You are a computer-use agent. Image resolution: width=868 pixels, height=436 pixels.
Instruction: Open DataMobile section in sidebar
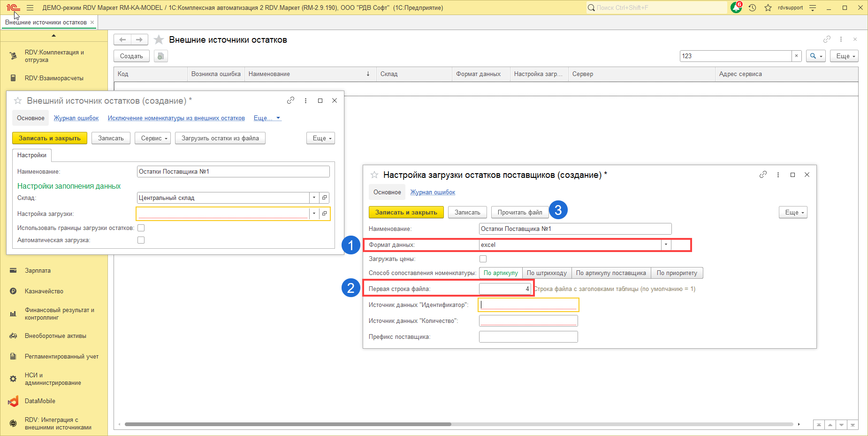40,401
